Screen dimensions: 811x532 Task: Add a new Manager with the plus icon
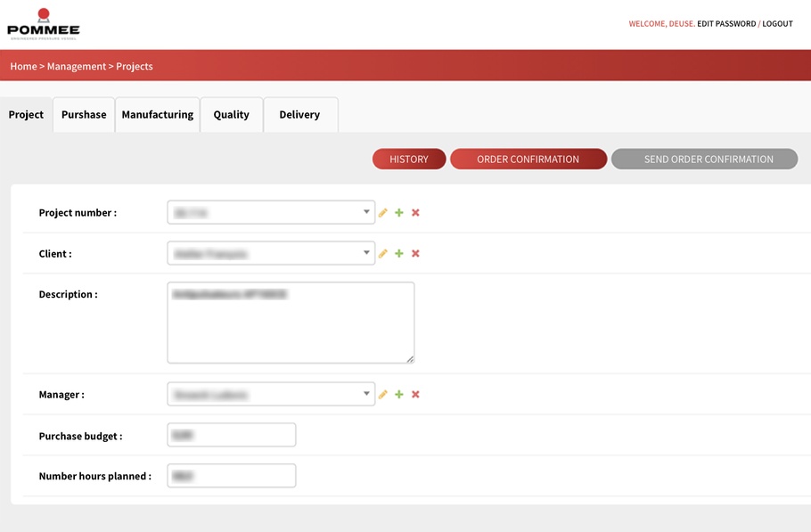click(399, 395)
